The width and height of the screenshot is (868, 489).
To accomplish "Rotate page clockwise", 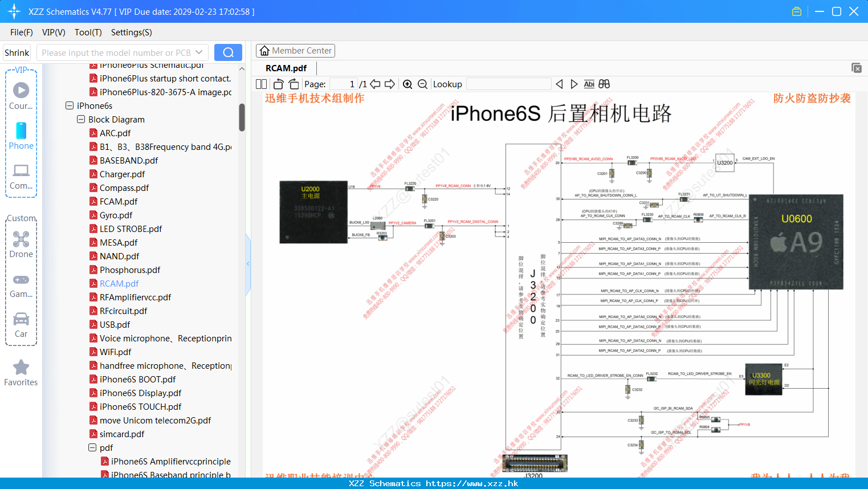I will coord(294,84).
